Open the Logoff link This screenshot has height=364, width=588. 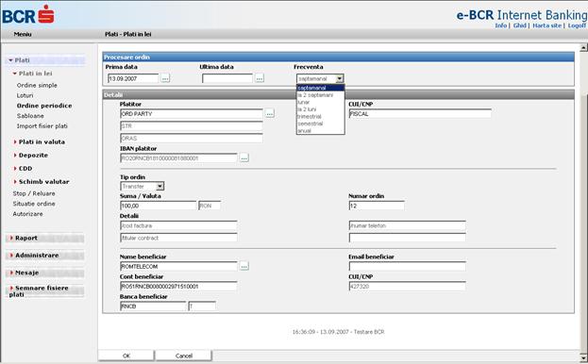point(577,25)
